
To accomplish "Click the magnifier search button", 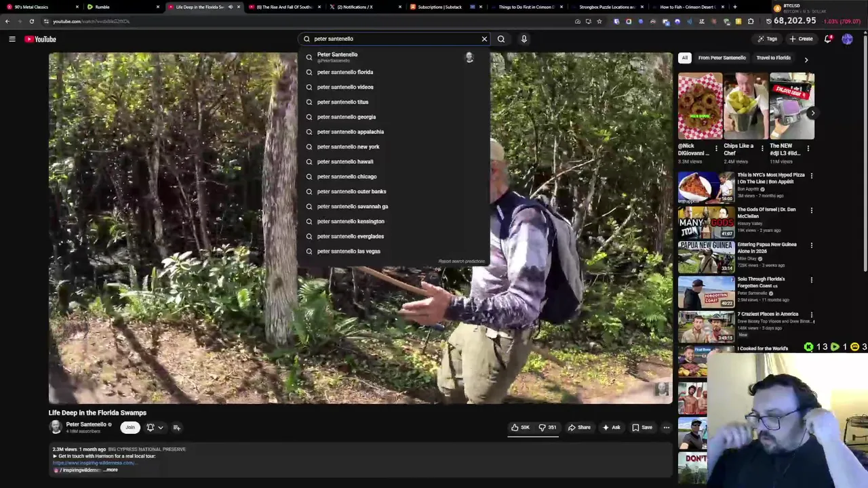I will (x=501, y=39).
